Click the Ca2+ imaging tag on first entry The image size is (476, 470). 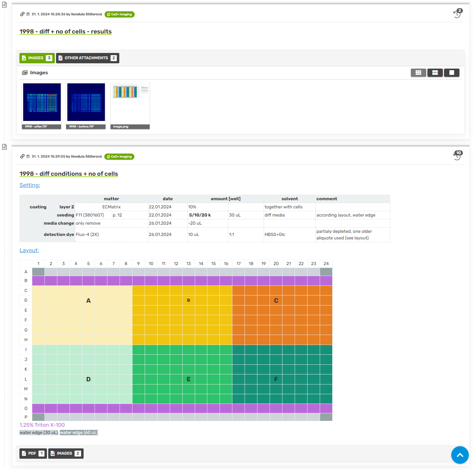pyautogui.click(x=119, y=14)
